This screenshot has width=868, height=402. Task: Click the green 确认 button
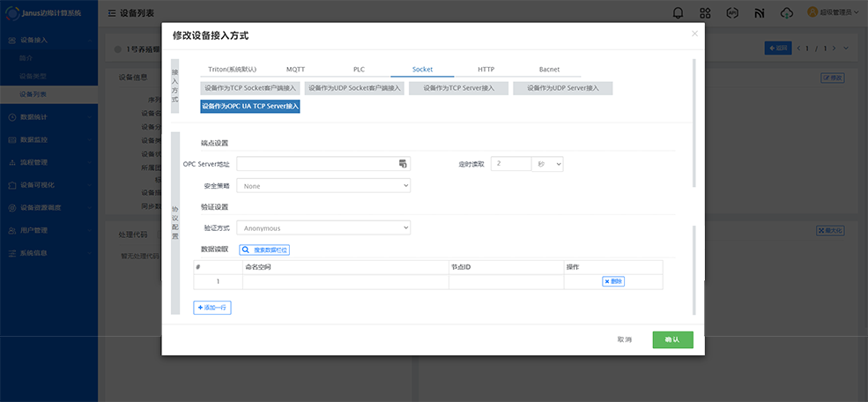(672, 339)
